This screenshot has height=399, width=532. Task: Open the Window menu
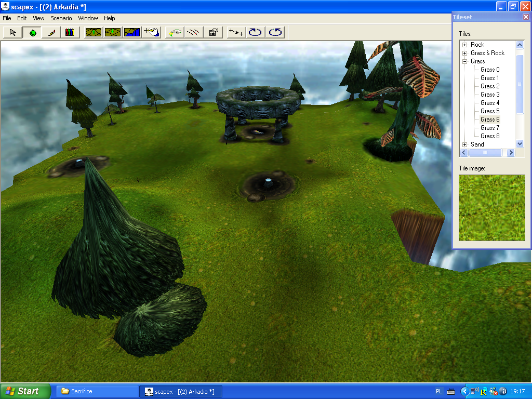[88, 18]
